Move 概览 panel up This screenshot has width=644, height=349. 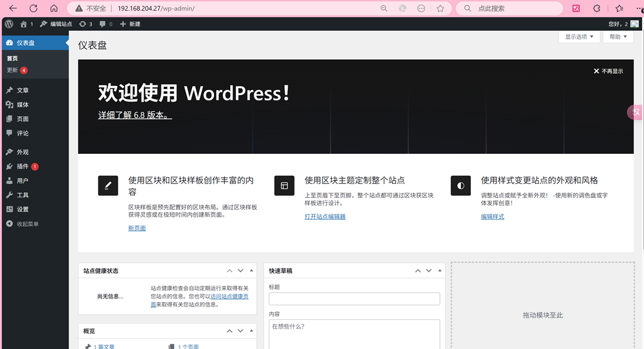pyautogui.click(x=230, y=331)
